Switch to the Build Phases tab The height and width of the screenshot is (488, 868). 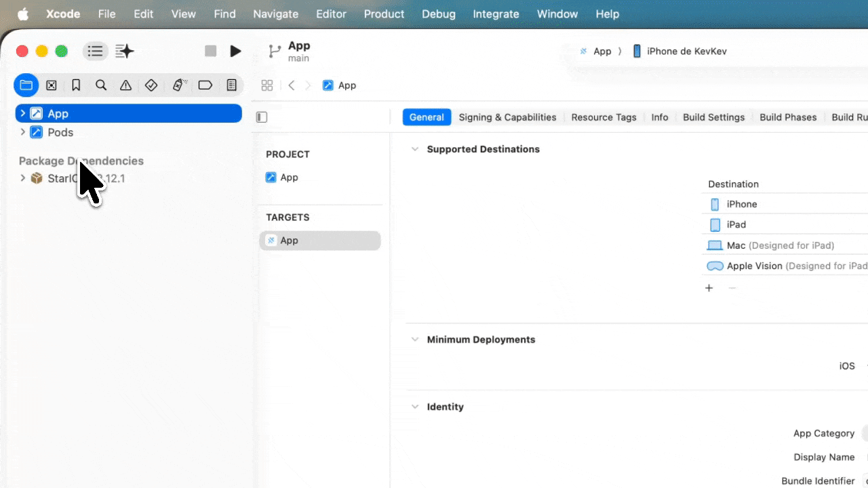tap(788, 117)
